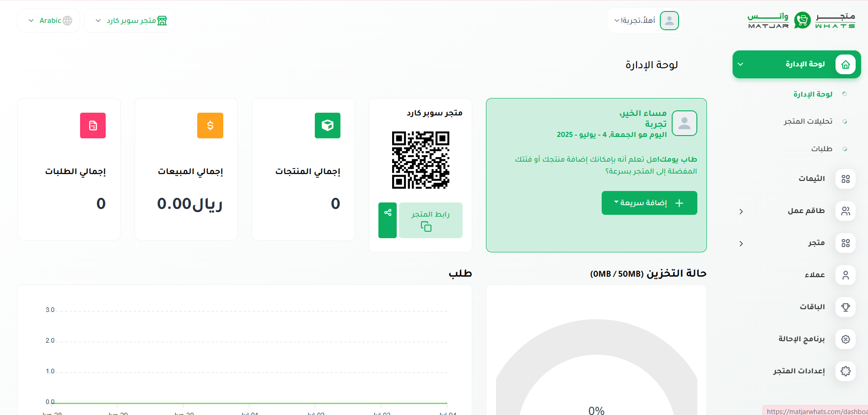
Task: Click the green box icon on إجمالي المنتجات
Action: click(328, 126)
